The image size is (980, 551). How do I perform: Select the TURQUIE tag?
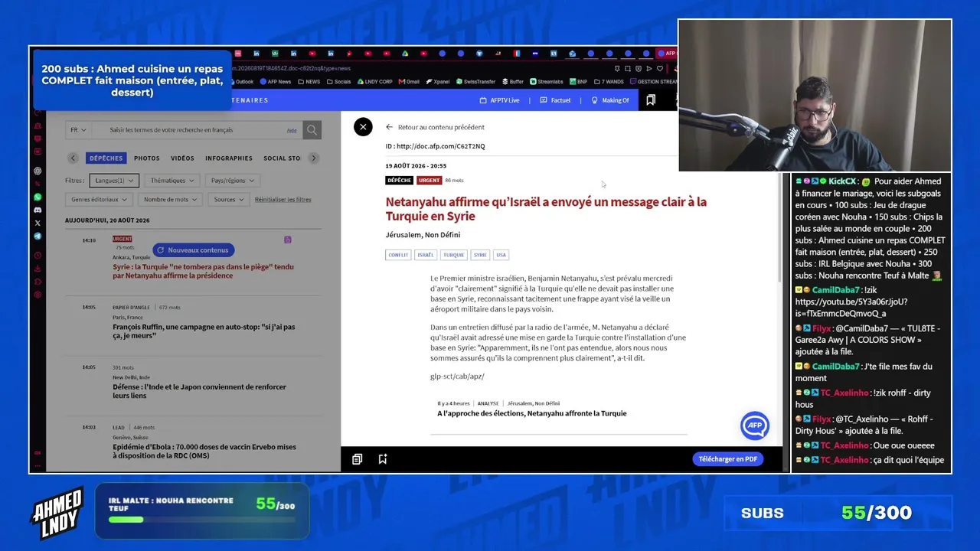pyautogui.click(x=453, y=255)
